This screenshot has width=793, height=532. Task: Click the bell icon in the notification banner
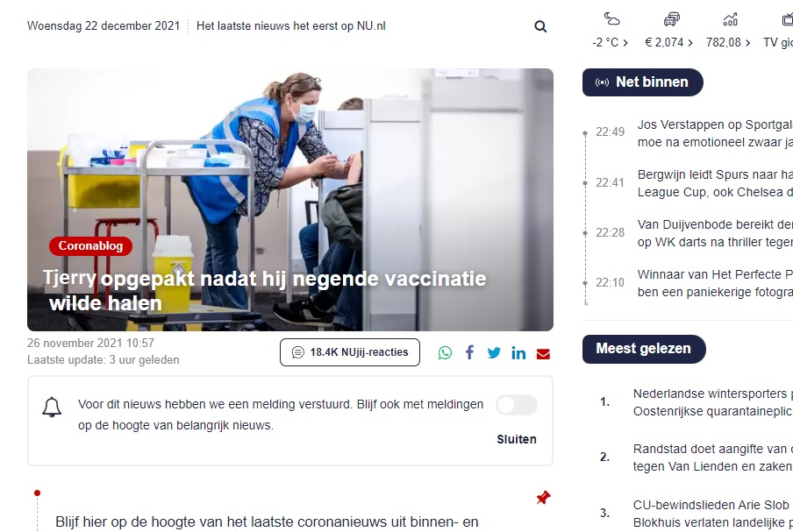pos(52,406)
